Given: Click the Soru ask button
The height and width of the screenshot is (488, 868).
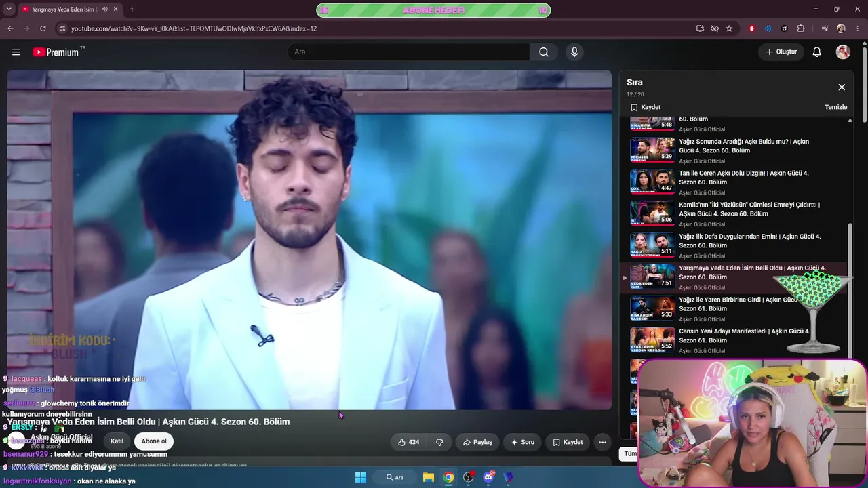Looking at the screenshot, I should point(523,442).
